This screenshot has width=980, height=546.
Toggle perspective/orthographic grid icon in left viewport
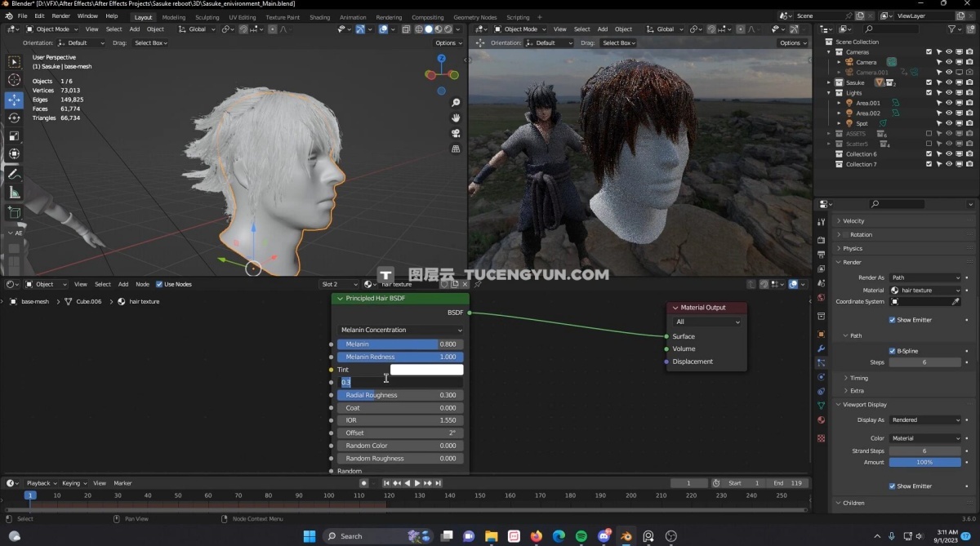pos(456,149)
